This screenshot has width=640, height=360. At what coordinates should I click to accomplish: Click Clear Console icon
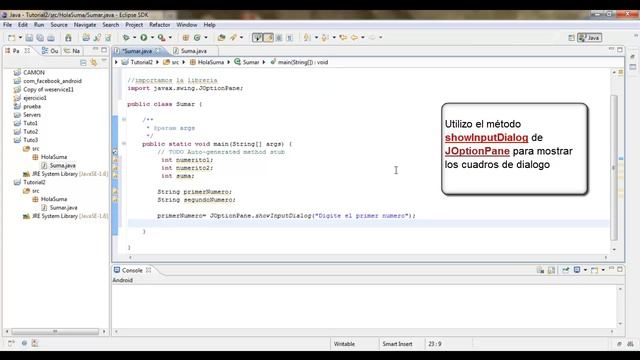tap(540, 270)
